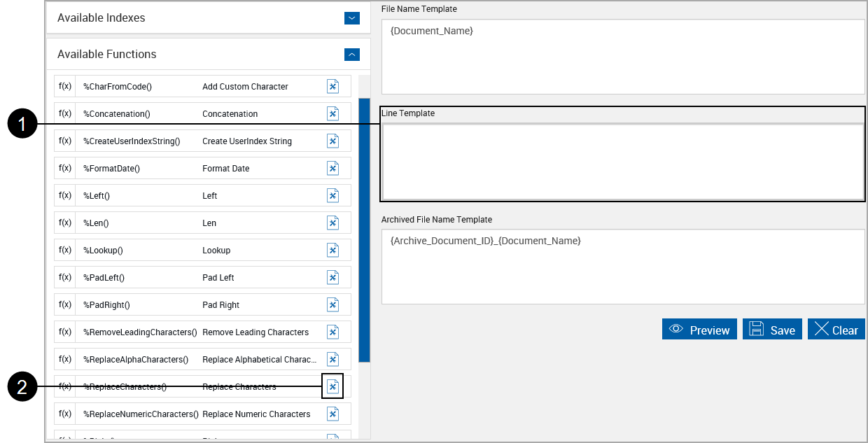868x443 pixels.
Task: Insert the %ReplaceNumericCharacters() function
Action: coord(333,413)
